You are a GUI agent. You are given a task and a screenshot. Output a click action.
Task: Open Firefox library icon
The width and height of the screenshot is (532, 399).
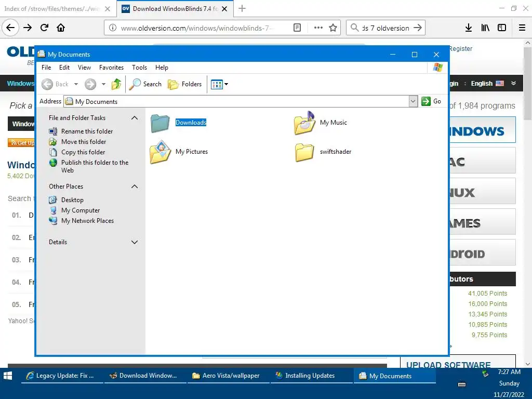[485, 28]
